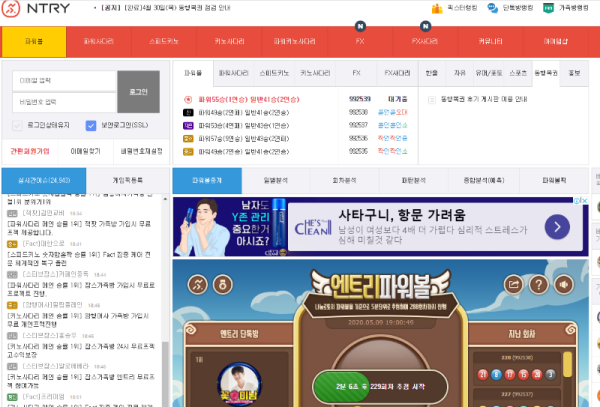Click the 비밀번호 입력 field

pyautogui.click(x=64, y=102)
